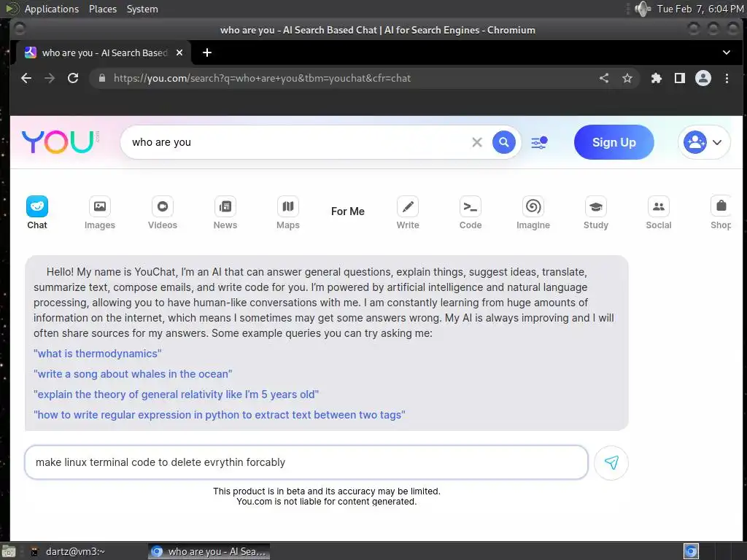Screen dimensions: 747x560
Task: Click "write a song about whales" example
Action: (x=133, y=374)
